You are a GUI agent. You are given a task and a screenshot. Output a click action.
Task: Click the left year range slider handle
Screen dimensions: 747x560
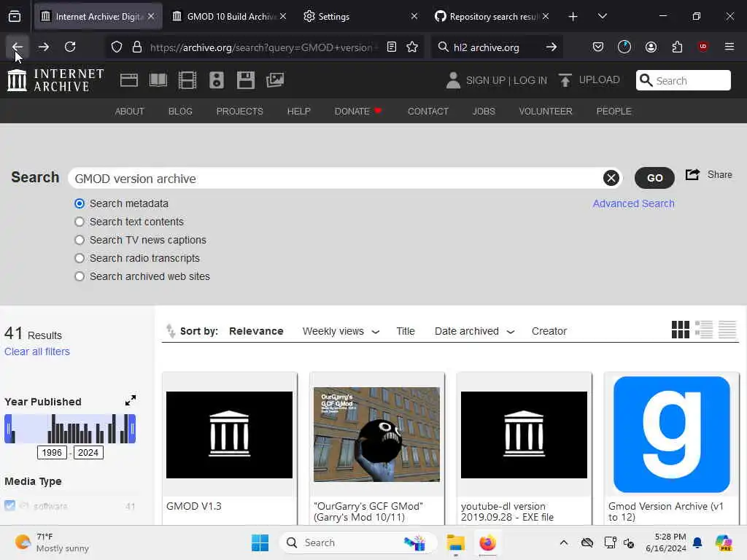tap(7, 429)
